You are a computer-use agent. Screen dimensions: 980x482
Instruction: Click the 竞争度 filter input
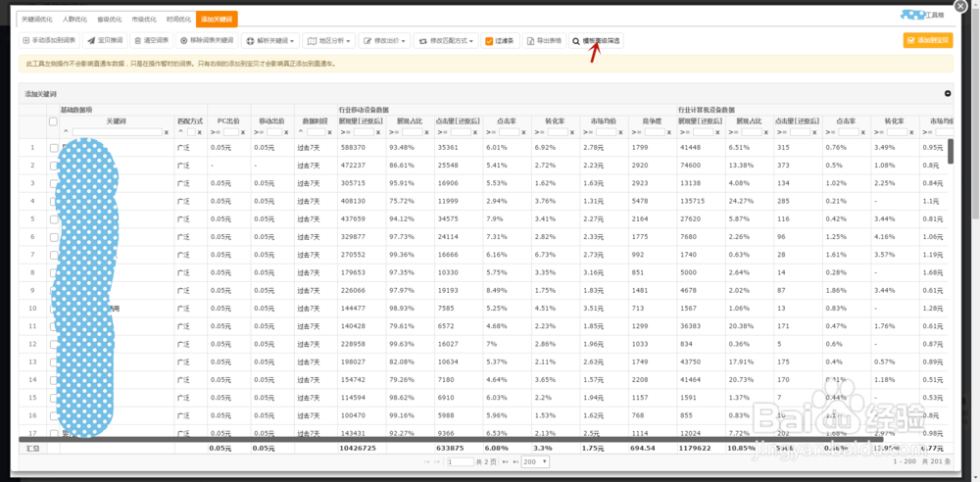[x=655, y=132]
